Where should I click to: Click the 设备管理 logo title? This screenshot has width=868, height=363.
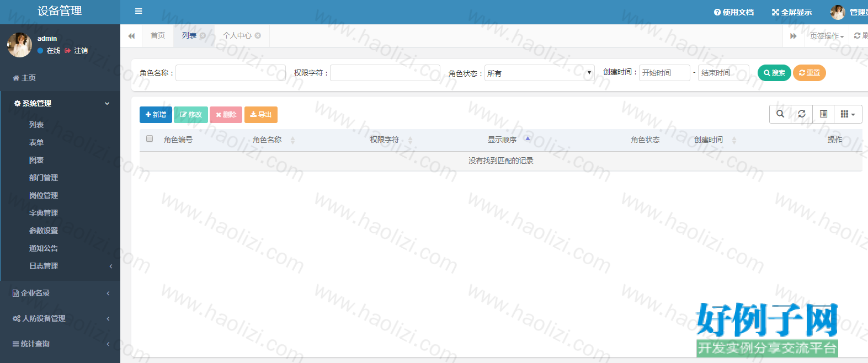60,11
